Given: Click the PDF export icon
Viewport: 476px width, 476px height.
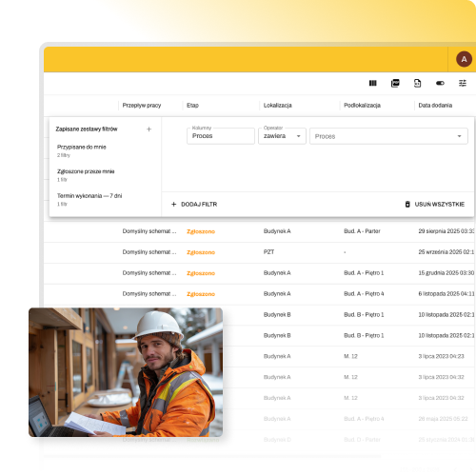Looking at the screenshot, I should click(x=395, y=83).
